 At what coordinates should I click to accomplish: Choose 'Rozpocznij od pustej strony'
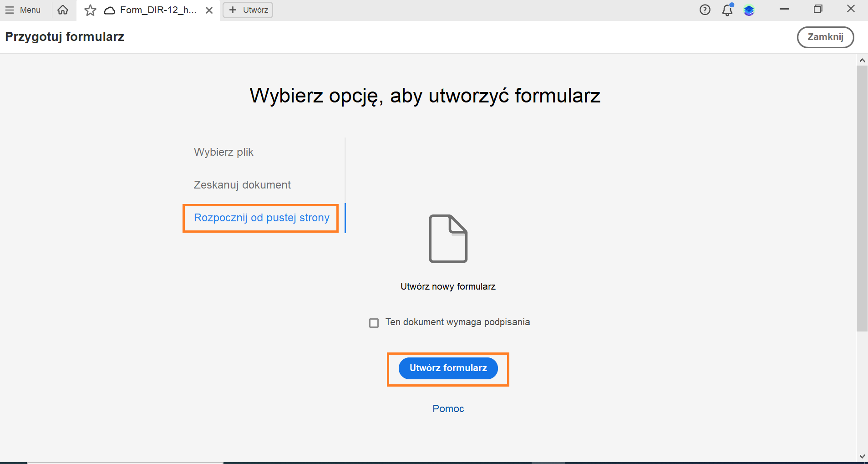tap(261, 218)
